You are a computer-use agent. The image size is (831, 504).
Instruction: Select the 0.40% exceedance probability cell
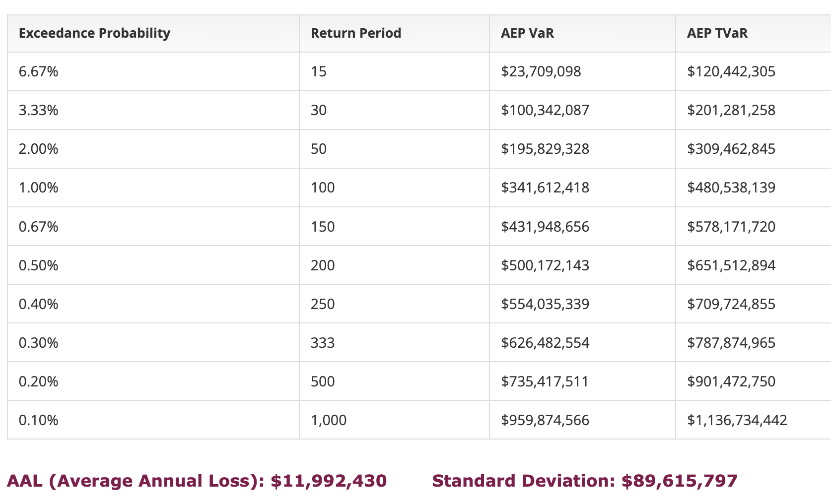39,304
